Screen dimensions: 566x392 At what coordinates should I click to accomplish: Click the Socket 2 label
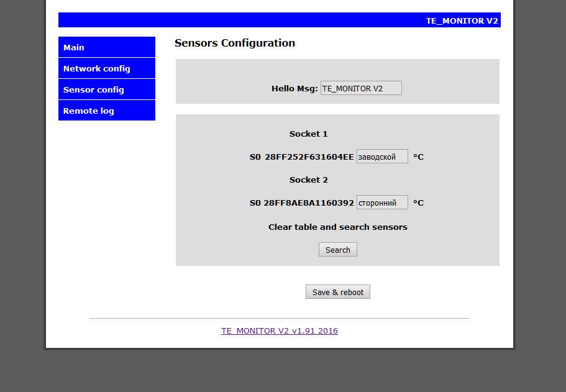(x=308, y=180)
